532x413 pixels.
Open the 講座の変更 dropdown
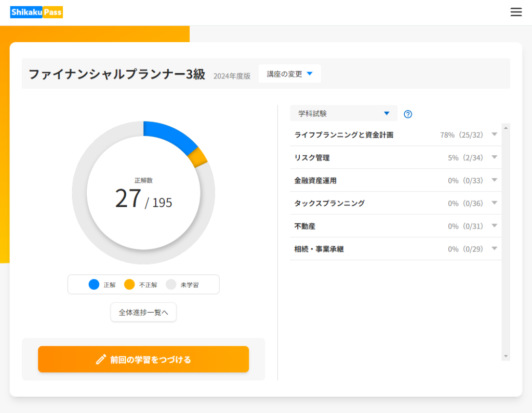tap(289, 74)
